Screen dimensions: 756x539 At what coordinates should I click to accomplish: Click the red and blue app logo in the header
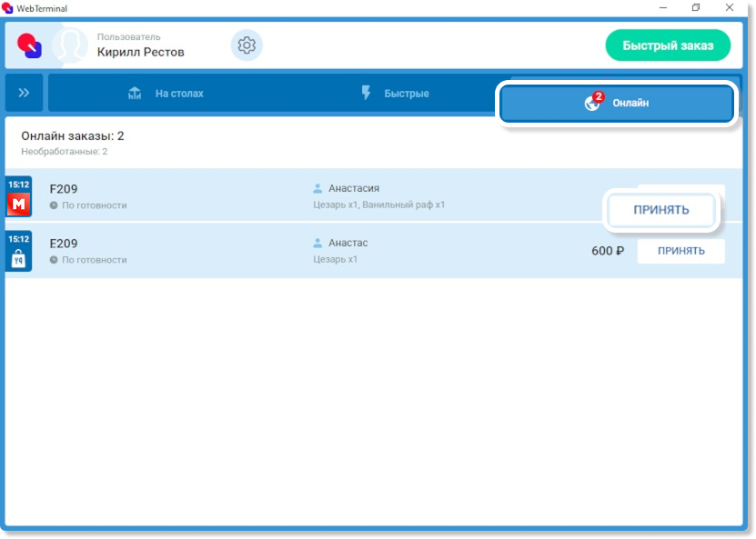pos(30,45)
